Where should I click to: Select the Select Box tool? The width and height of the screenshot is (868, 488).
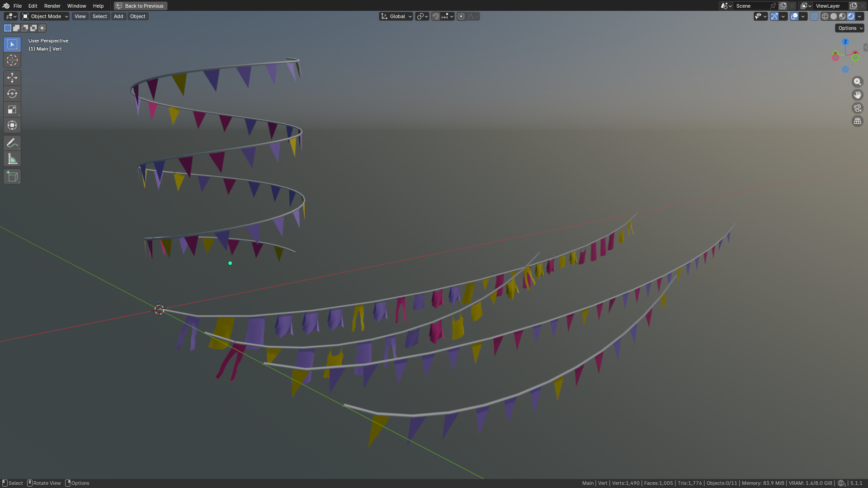[x=12, y=44]
